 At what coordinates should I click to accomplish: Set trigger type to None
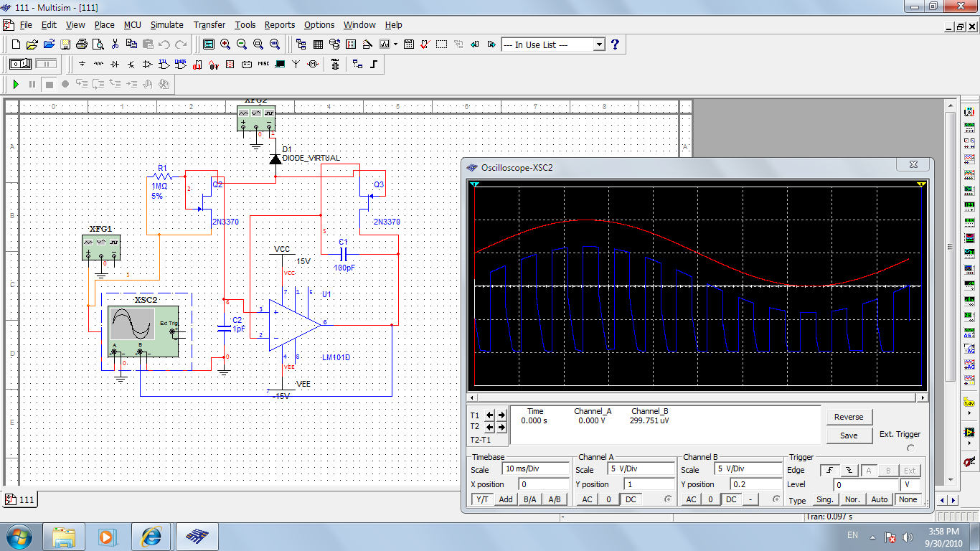(908, 499)
